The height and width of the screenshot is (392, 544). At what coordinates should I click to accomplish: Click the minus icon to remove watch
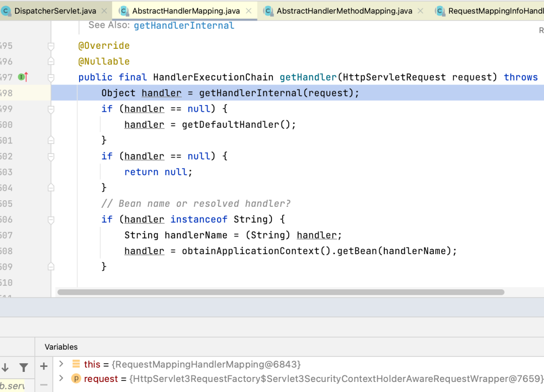click(44, 385)
